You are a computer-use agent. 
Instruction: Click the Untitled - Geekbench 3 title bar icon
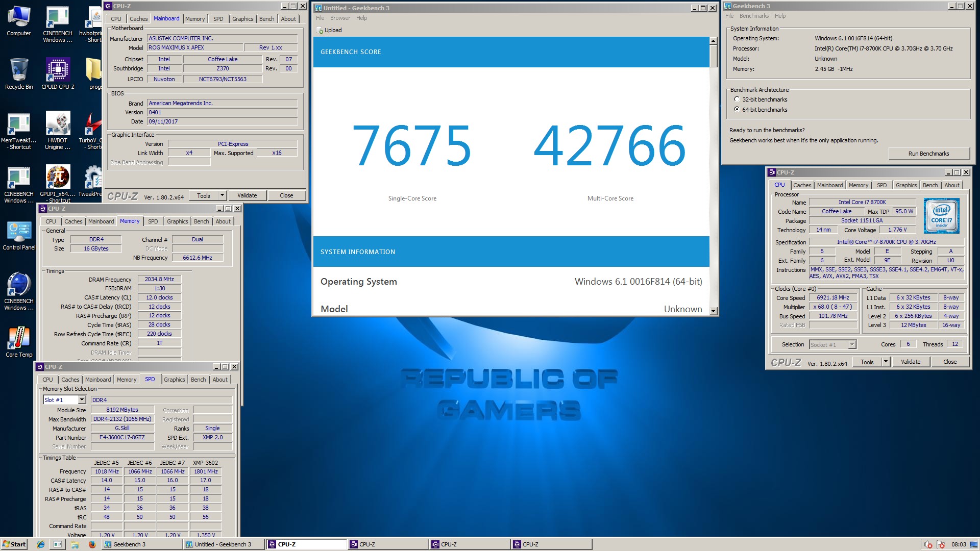318,8
